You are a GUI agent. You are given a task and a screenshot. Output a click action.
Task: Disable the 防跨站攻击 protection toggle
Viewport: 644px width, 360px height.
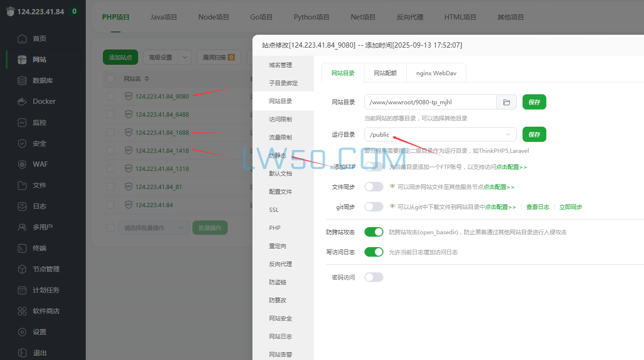374,232
